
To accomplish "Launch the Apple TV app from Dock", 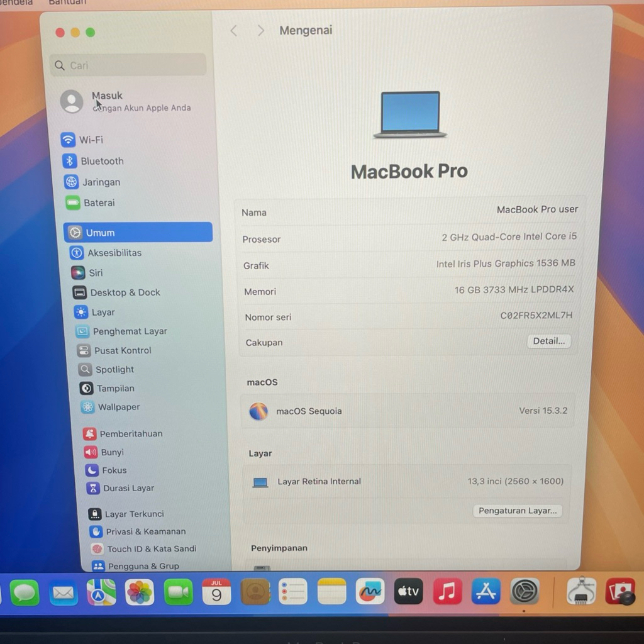I will (408, 591).
